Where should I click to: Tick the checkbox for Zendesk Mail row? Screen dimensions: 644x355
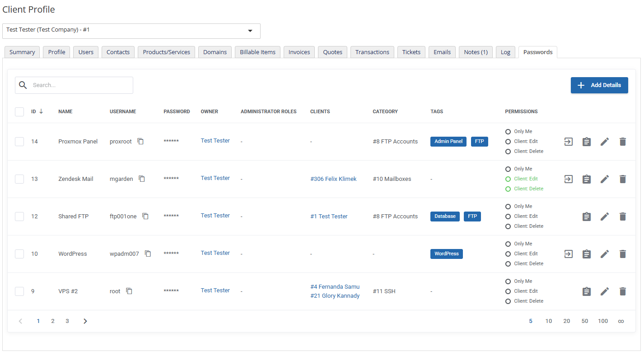pos(19,179)
